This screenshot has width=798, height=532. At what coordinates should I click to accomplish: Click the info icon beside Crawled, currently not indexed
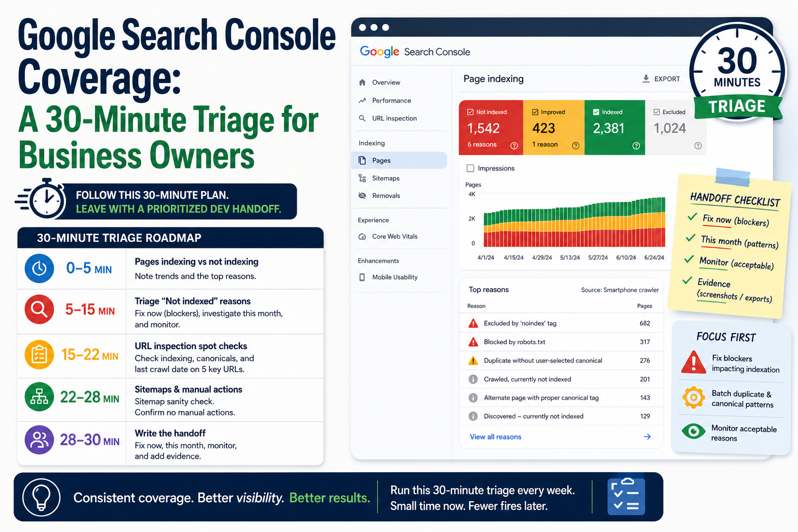point(473,379)
